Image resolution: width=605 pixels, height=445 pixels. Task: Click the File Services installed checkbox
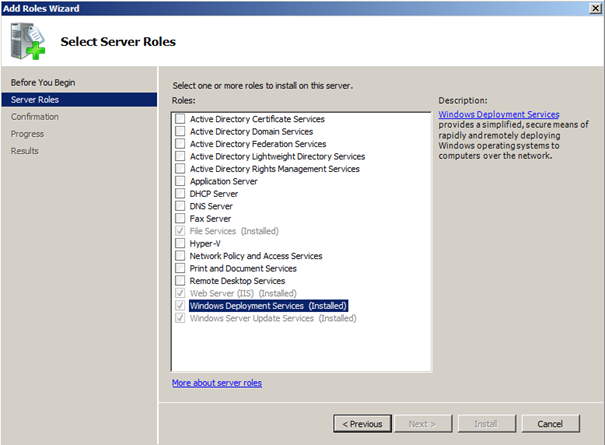[180, 231]
